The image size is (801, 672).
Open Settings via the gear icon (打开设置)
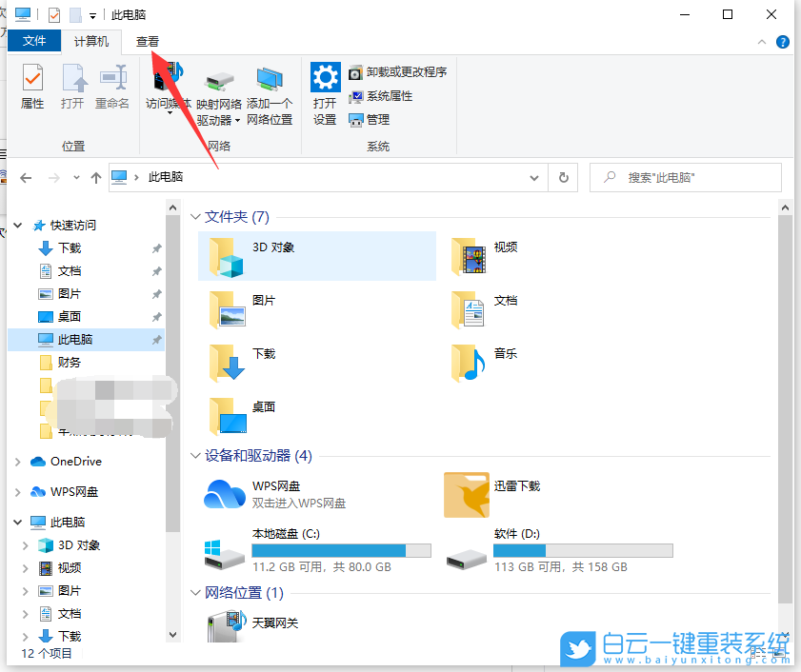point(324,90)
